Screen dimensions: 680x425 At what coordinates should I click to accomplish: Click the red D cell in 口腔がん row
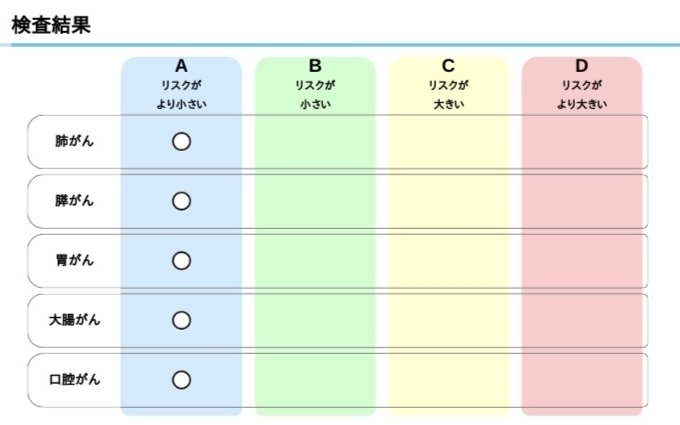tap(582, 379)
